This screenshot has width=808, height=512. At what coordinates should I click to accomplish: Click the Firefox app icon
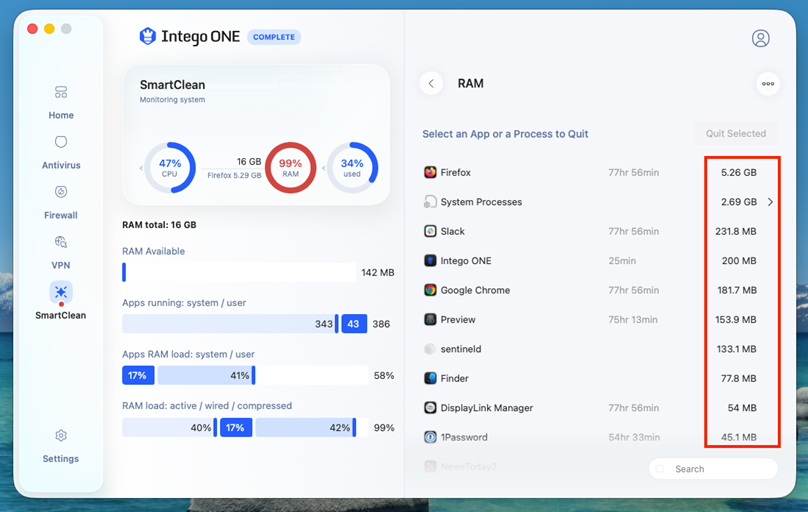point(430,172)
